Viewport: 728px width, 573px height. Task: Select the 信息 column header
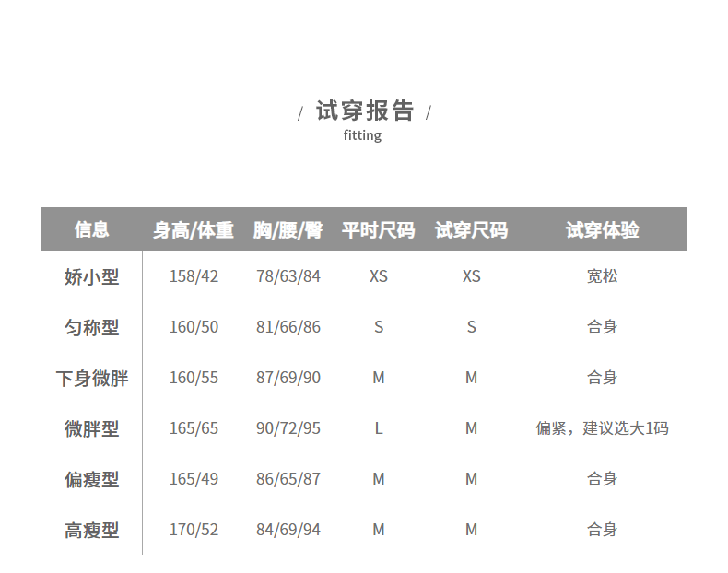[x=91, y=229]
